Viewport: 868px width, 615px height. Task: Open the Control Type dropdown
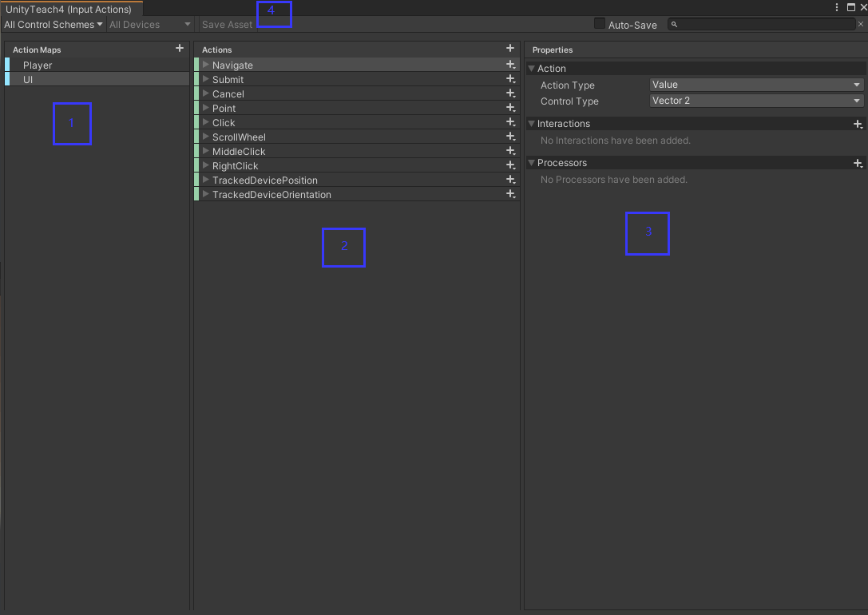click(756, 101)
